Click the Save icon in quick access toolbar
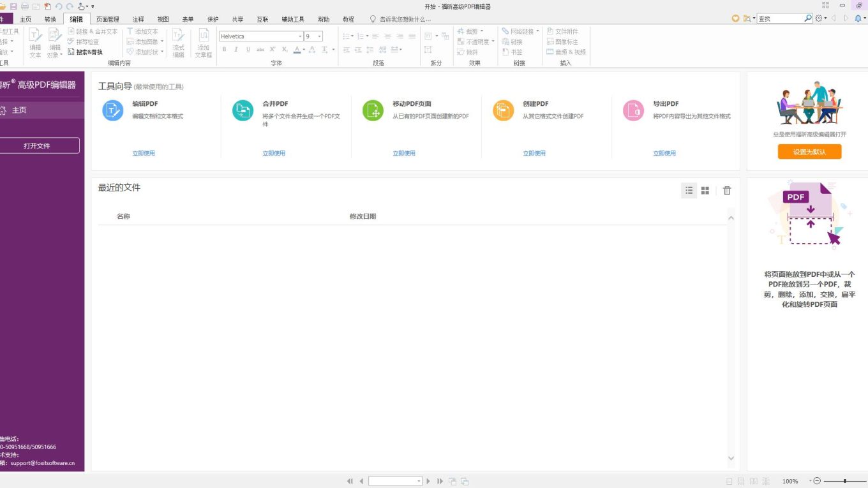Viewport: 868px width, 488px height. (x=13, y=6)
